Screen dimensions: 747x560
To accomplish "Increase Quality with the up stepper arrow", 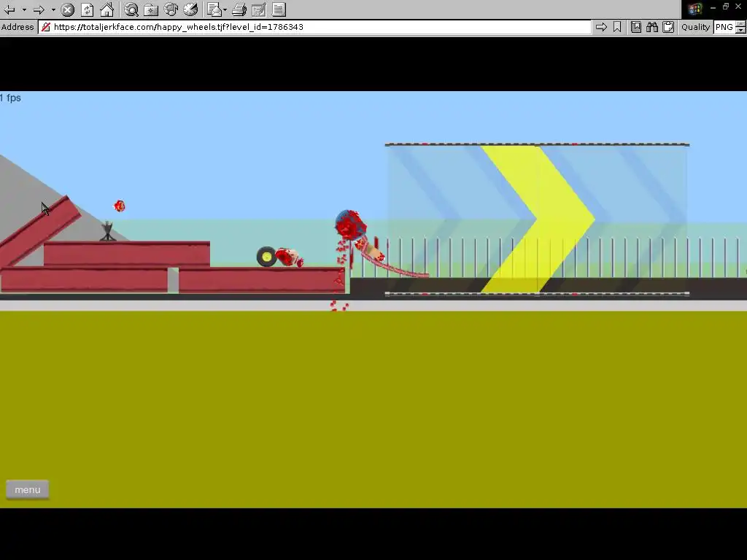I will pos(740,24).
